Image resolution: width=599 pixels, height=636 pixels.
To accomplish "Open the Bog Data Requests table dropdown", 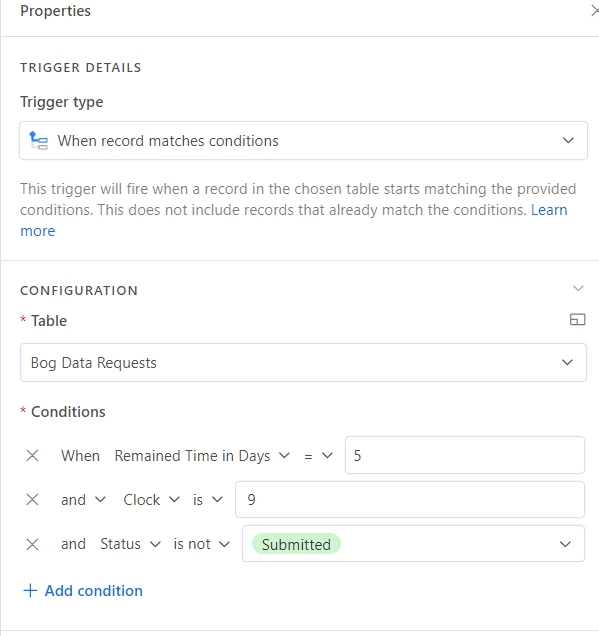I will pyautogui.click(x=303, y=363).
